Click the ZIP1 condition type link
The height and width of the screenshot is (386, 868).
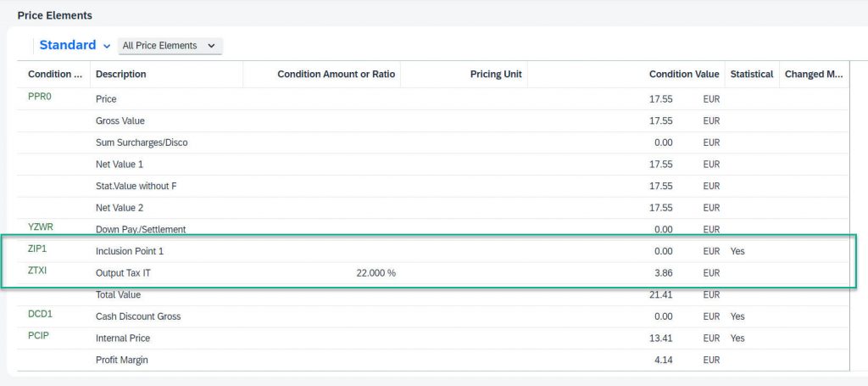(37, 249)
